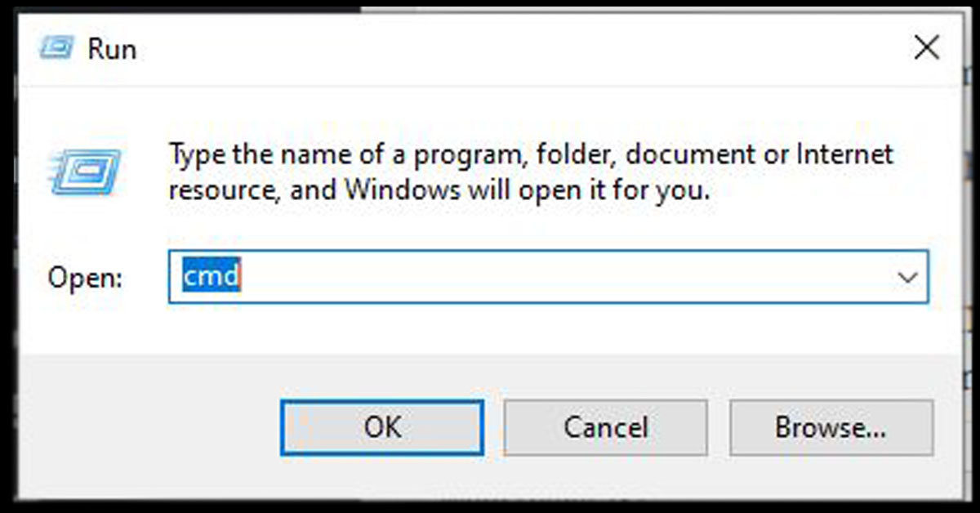Click the icon beside the Run title text
980x513 pixels.
point(55,48)
